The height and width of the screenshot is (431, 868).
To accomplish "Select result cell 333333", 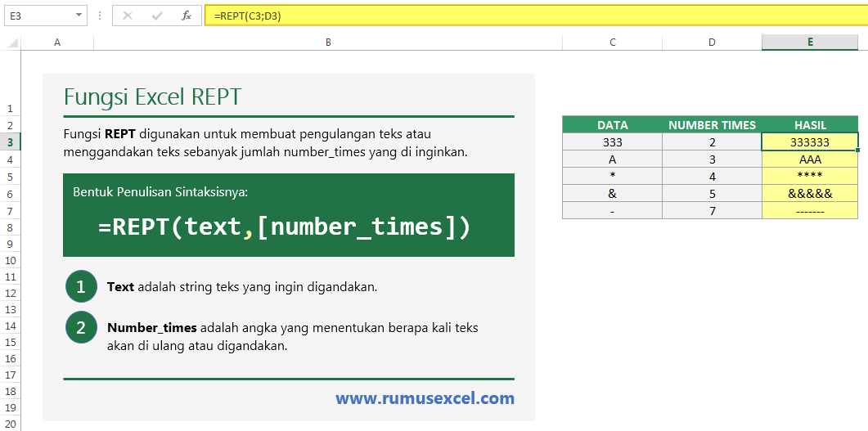I will pos(810,142).
